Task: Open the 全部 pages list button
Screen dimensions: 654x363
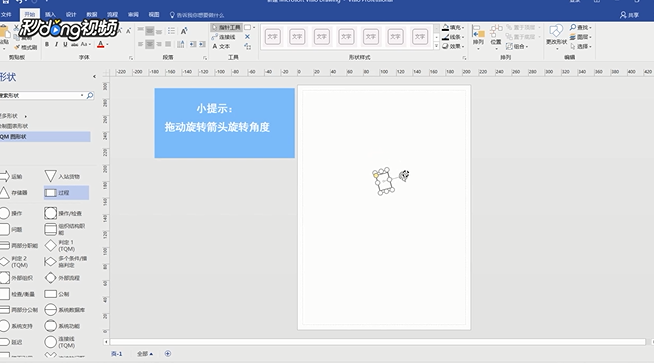Action: tap(145, 354)
